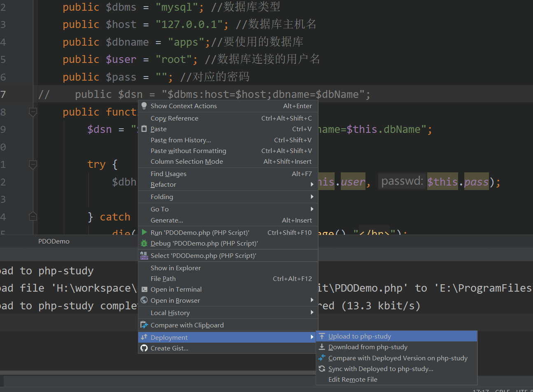Viewport: 533px width, 392px height.
Task: Click the Download from php-study icon
Action: pos(322,347)
